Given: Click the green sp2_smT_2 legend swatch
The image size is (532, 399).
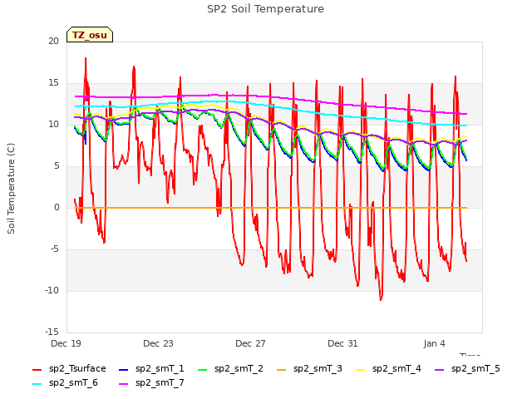Looking at the screenshot, I should click(x=203, y=369).
